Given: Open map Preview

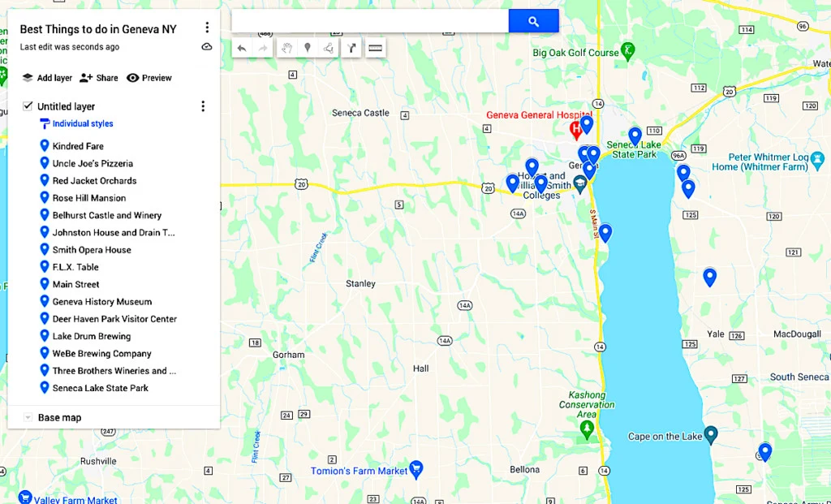Looking at the screenshot, I should tap(149, 78).
